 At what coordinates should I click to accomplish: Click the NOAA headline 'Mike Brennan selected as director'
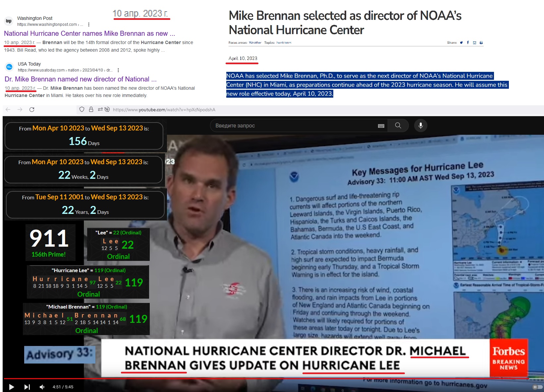click(x=345, y=23)
